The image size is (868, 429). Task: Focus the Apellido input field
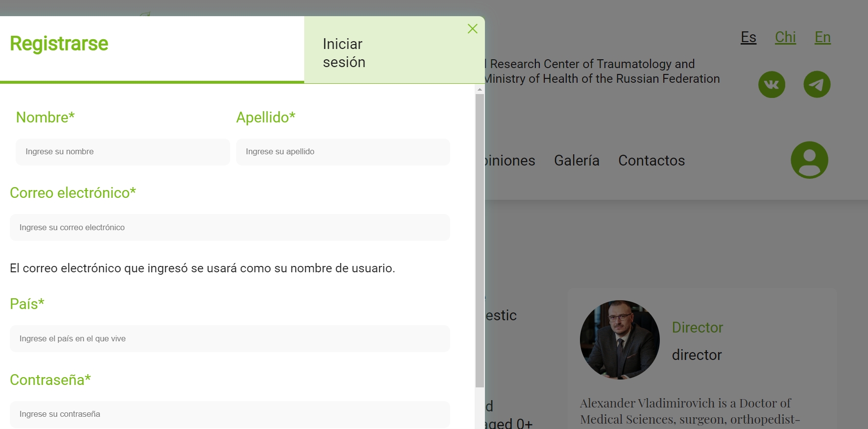pyautogui.click(x=343, y=152)
